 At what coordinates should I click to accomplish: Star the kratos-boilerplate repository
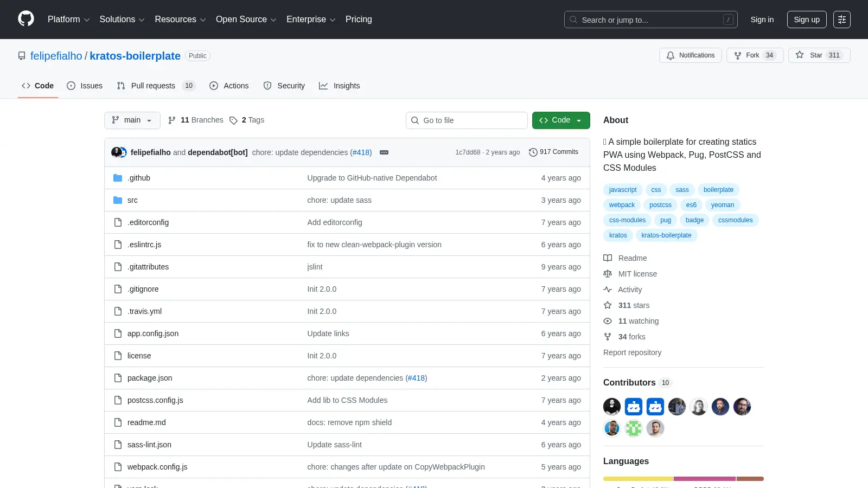pyautogui.click(x=819, y=55)
